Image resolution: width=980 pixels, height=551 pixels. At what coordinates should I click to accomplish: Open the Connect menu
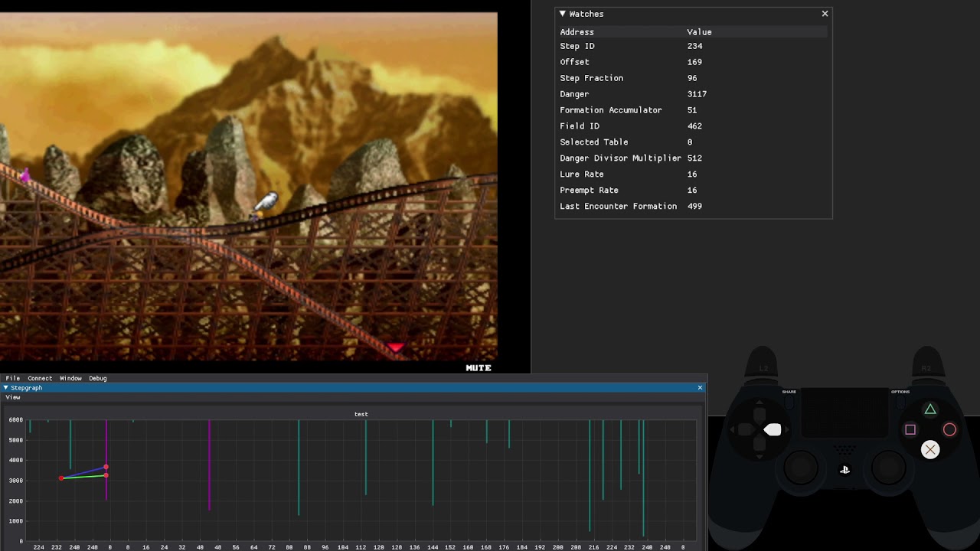pos(40,378)
